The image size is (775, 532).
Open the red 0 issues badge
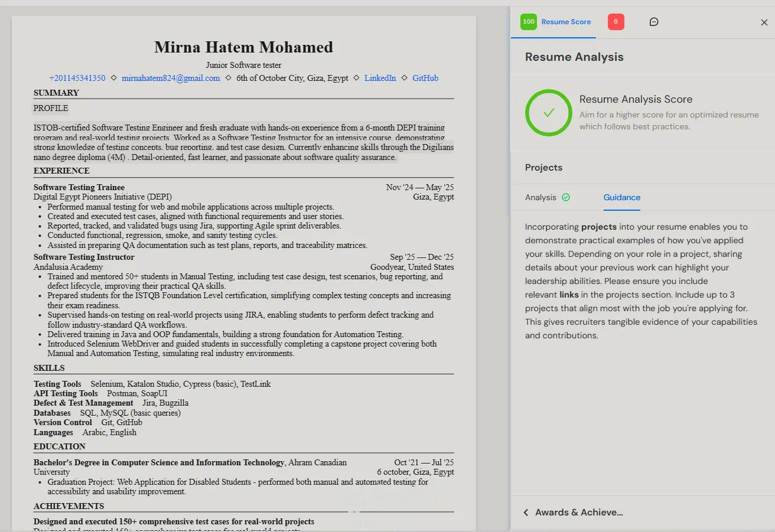[x=616, y=22]
